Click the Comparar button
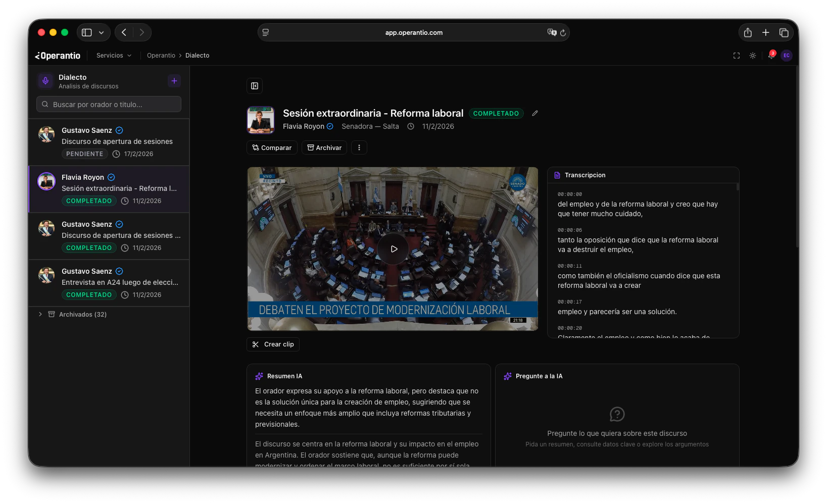Viewport: 827px width, 504px height. pyautogui.click(x=272, y=147)
